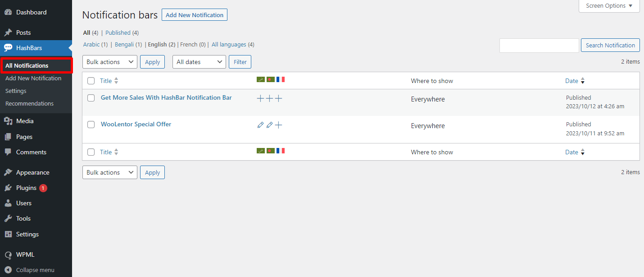Viewport: 644px width, 277px height.
Task: Add Bengali translation for HashBar notification
Action: [x=269, y=98]
